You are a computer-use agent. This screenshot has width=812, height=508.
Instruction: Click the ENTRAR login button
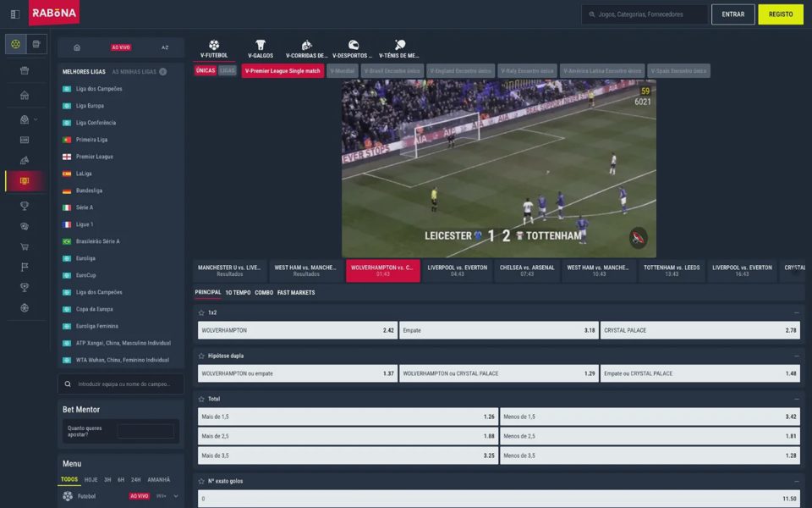pos(732,14)
